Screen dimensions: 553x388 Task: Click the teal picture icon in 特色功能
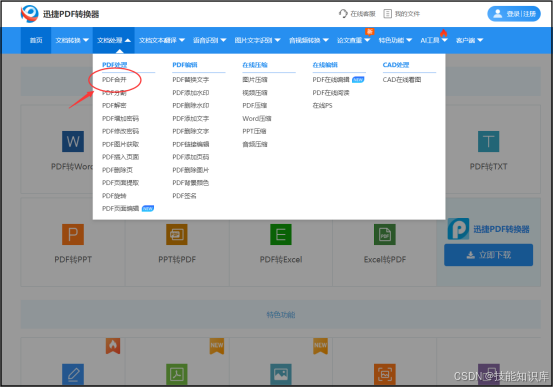coord(281,374)
